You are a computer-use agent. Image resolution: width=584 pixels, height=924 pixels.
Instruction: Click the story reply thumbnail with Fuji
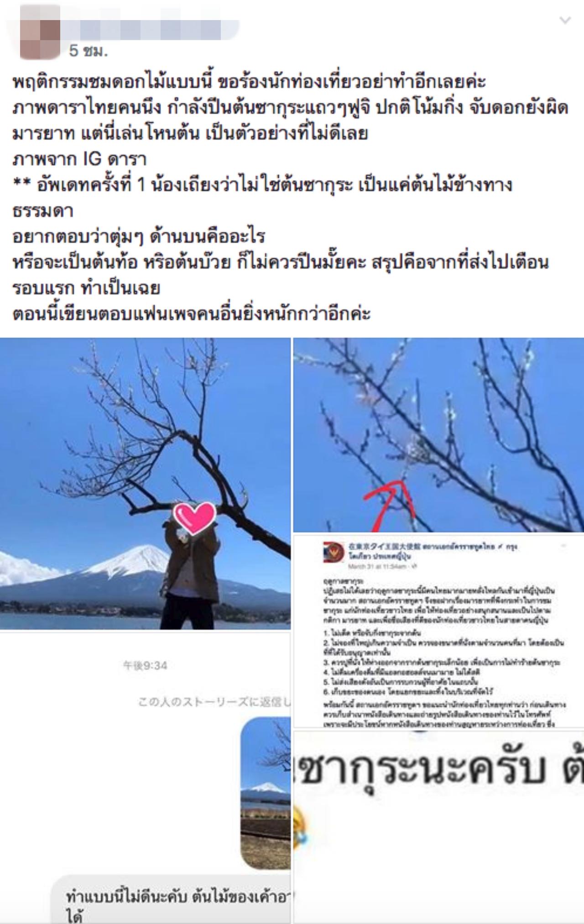coord(266,794)
